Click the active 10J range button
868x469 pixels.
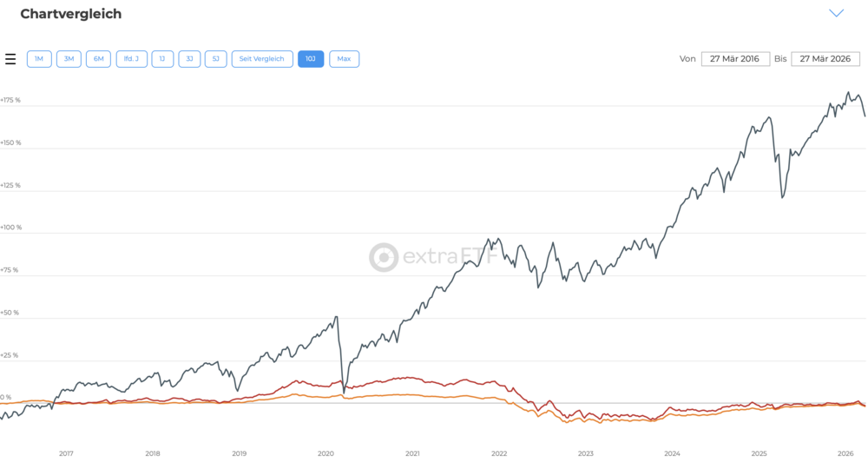point(311,59)
